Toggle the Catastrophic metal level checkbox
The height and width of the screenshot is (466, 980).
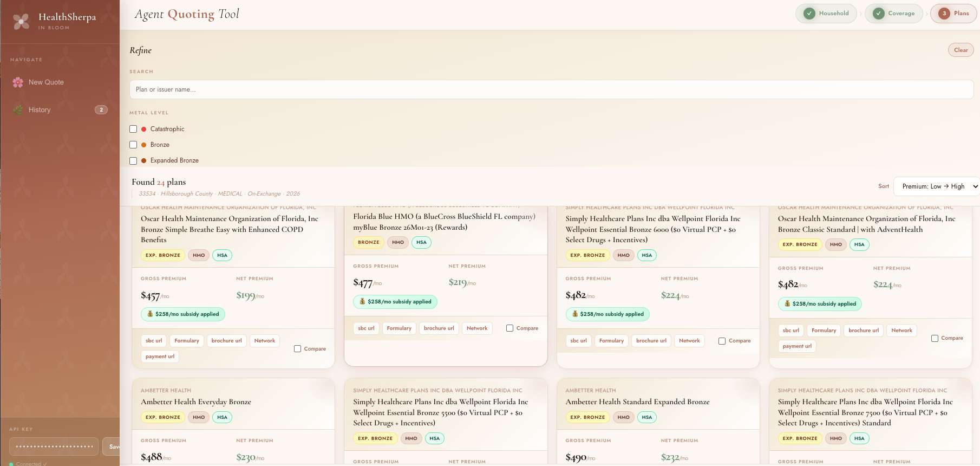(x=133, y=129)
